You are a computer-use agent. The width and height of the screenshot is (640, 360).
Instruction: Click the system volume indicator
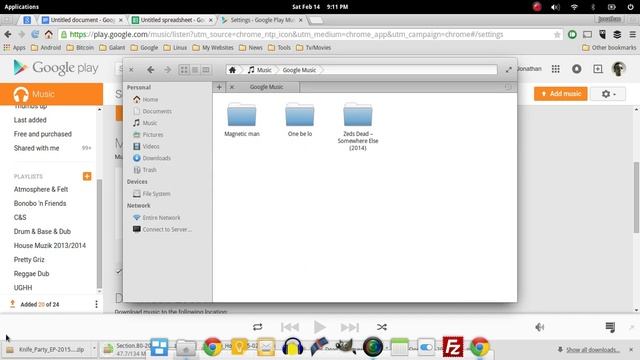pyautogui.click(x=555, y=7)
